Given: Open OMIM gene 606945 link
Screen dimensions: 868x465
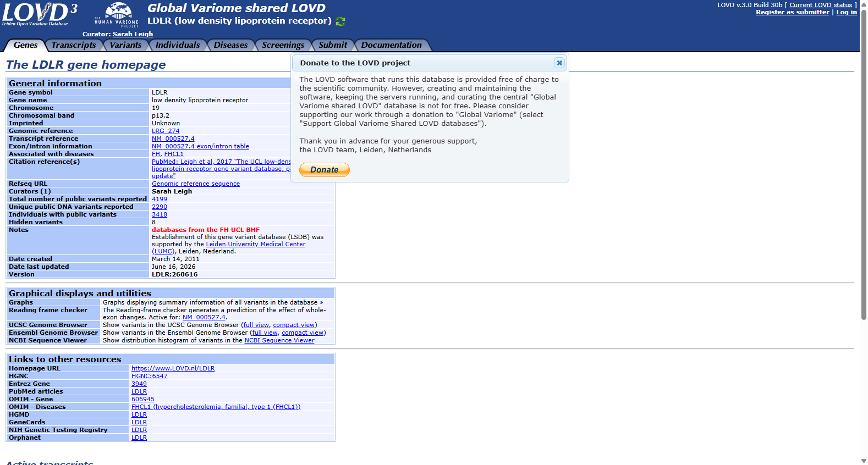Looking at the screenshot, I should click(143, 399).
